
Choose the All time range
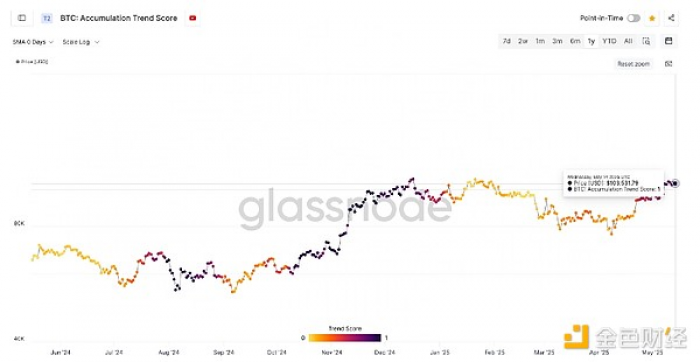(x=628, y=41)
